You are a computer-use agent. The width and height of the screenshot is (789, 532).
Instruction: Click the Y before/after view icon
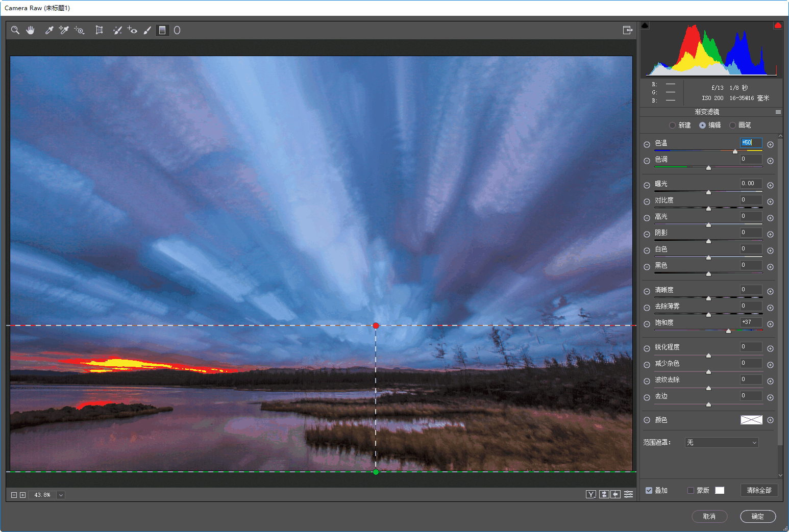coord(590,494)
